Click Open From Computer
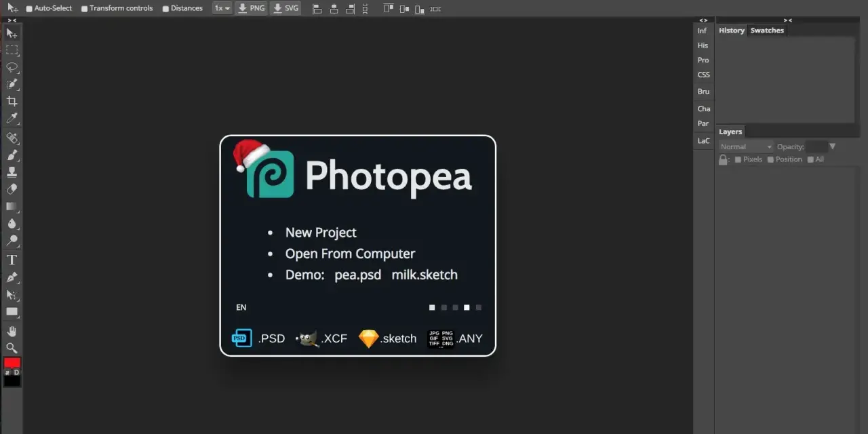 click(x=350, y=254)
